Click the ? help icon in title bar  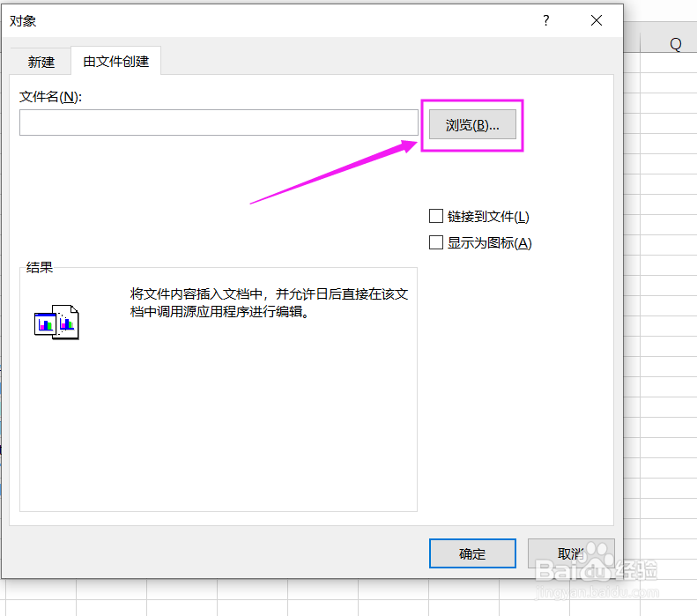click(546, 20)
